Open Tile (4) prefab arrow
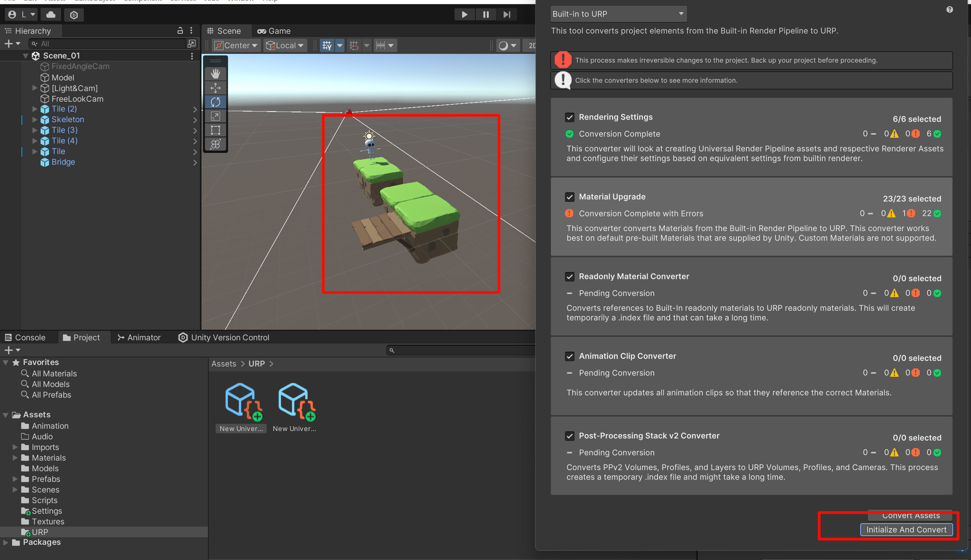 [195, 141]
